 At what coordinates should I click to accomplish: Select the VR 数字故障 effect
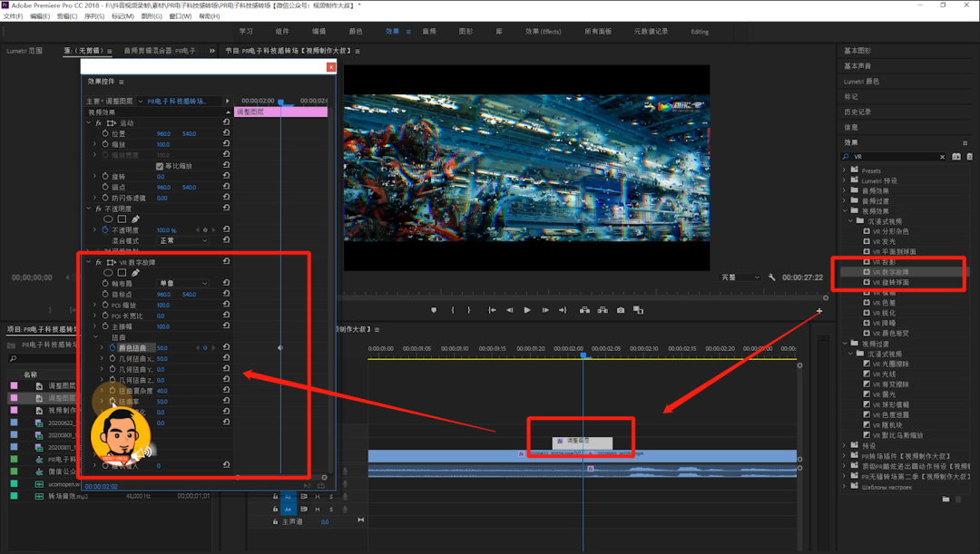(891, 272)
